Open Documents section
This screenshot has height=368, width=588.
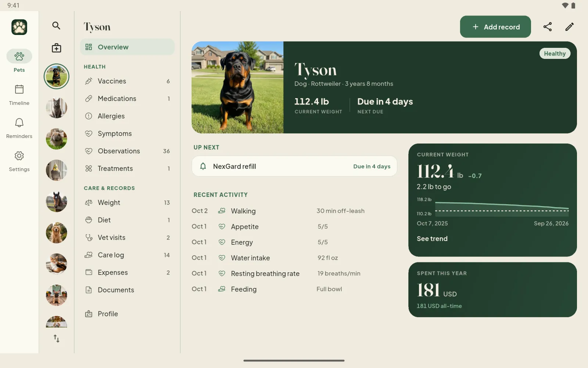tap(127, 290)
